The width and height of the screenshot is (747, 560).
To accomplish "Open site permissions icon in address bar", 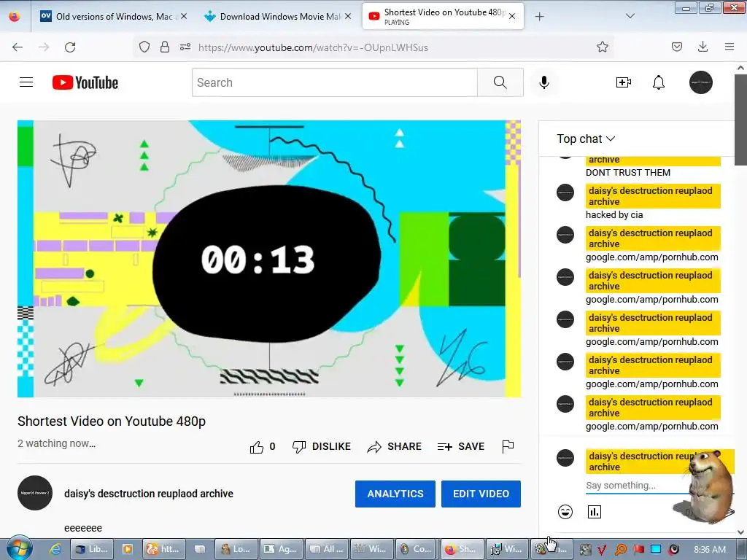I will point(185,47).
